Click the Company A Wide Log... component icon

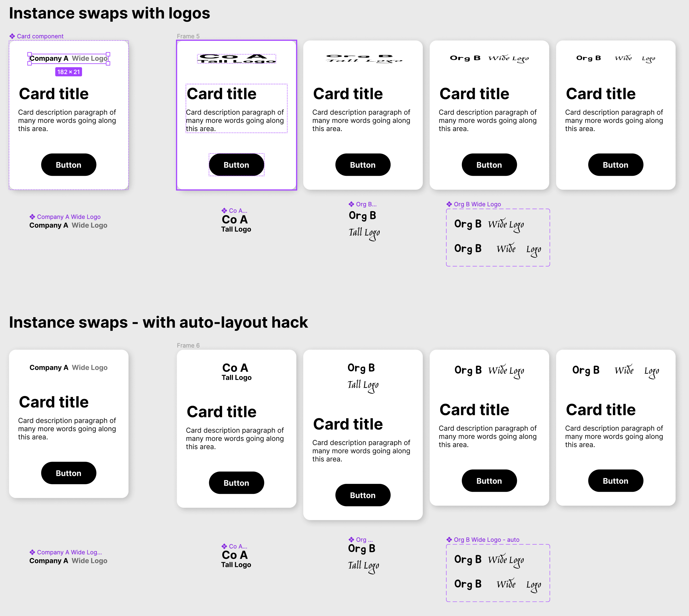coord(32,552)
